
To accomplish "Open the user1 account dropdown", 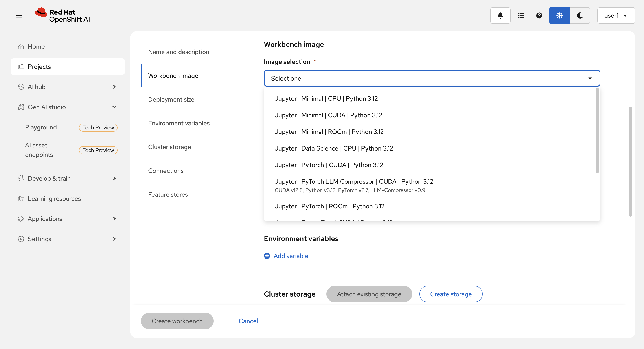I will (616, 15).
